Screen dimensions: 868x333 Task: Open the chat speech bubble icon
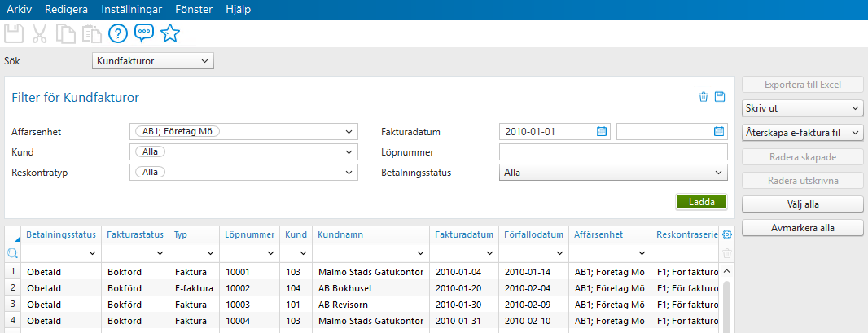[x=144, y=33]
